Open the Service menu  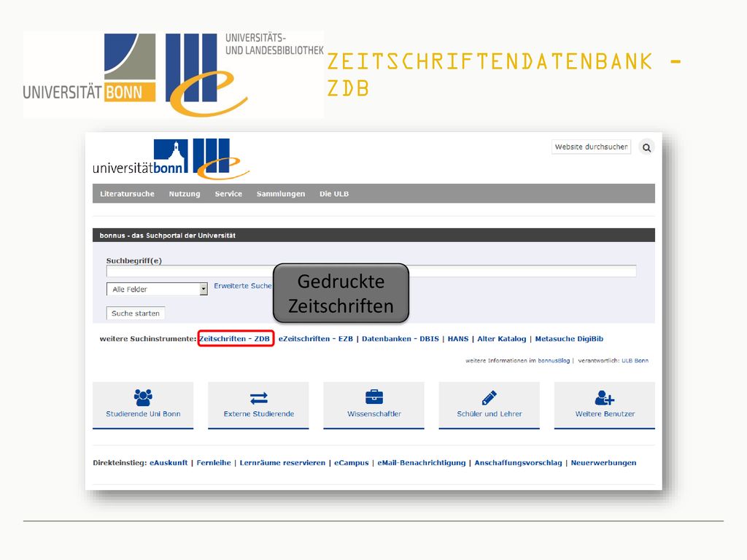pos(228,194)
